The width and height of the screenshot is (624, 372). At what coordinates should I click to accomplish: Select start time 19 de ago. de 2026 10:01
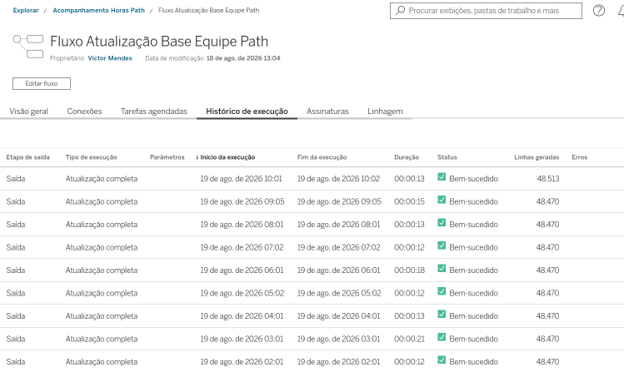[x=241, y=179]
